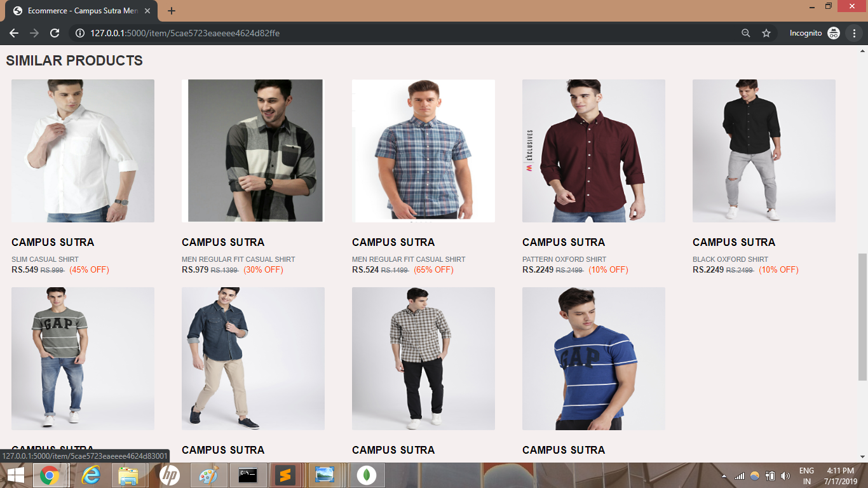
Task: Click the RS.524 price text
Action: (365, 269)
